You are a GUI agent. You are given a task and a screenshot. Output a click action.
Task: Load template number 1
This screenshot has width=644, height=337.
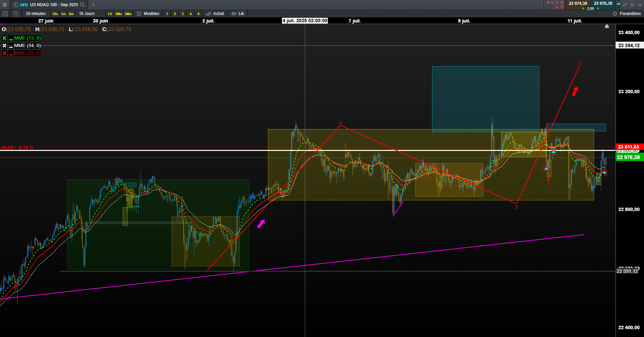167,14
